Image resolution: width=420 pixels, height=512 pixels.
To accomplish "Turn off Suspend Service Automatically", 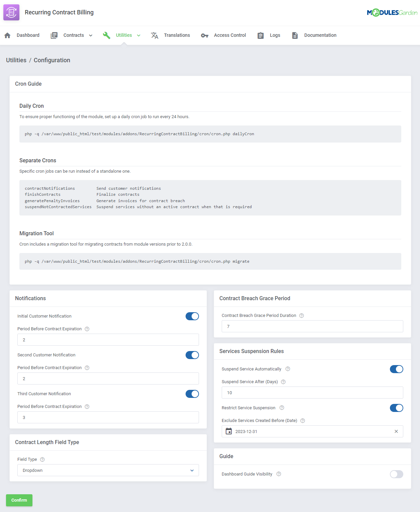I will click(396, 369).
